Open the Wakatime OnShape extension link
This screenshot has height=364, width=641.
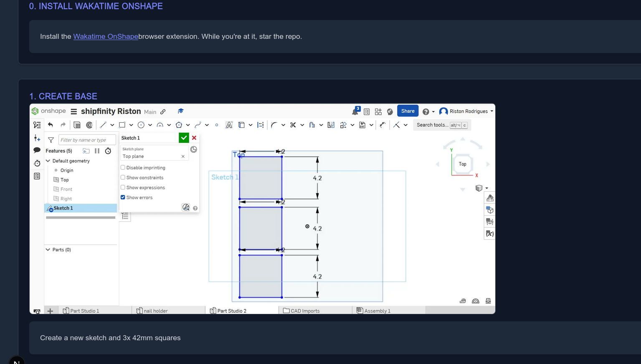(106, 36)
